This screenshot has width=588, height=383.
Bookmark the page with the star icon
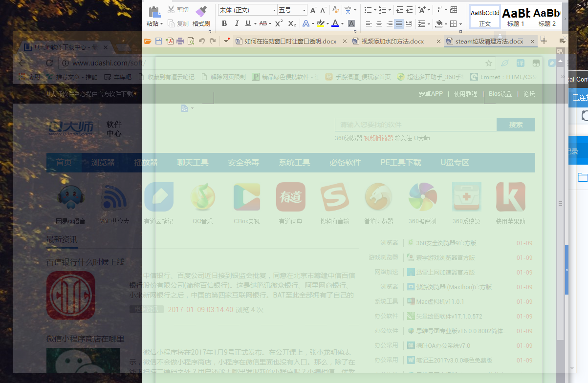(488, 63)
